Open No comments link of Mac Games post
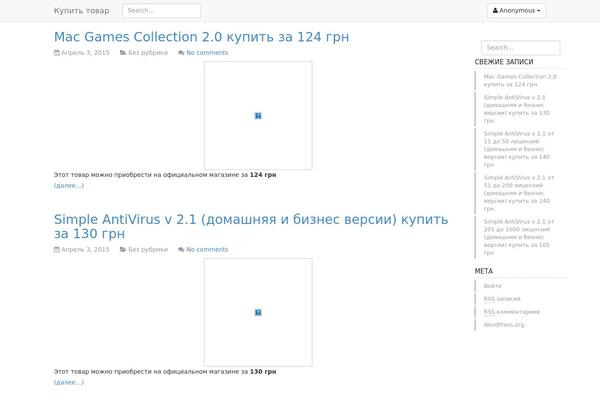600x400 pixels. click(207, 52)
